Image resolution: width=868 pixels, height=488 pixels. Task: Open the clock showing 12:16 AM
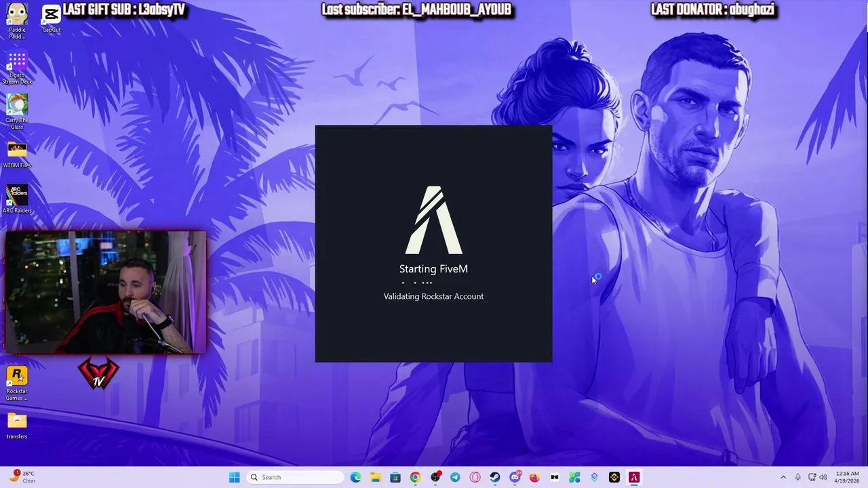tap(847, 477)
